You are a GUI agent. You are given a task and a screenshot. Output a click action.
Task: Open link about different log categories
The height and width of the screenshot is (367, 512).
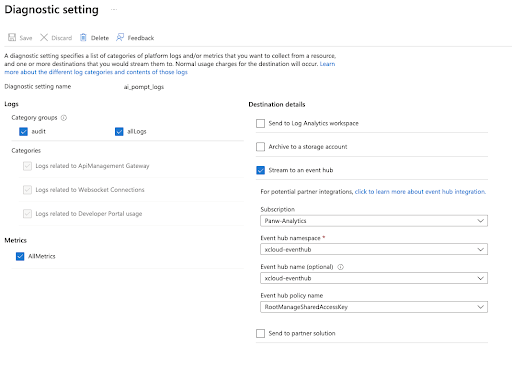pos(96,72)
